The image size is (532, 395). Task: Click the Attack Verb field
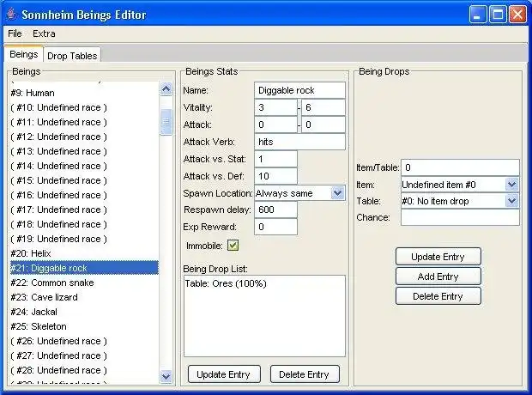coord(299,142)
